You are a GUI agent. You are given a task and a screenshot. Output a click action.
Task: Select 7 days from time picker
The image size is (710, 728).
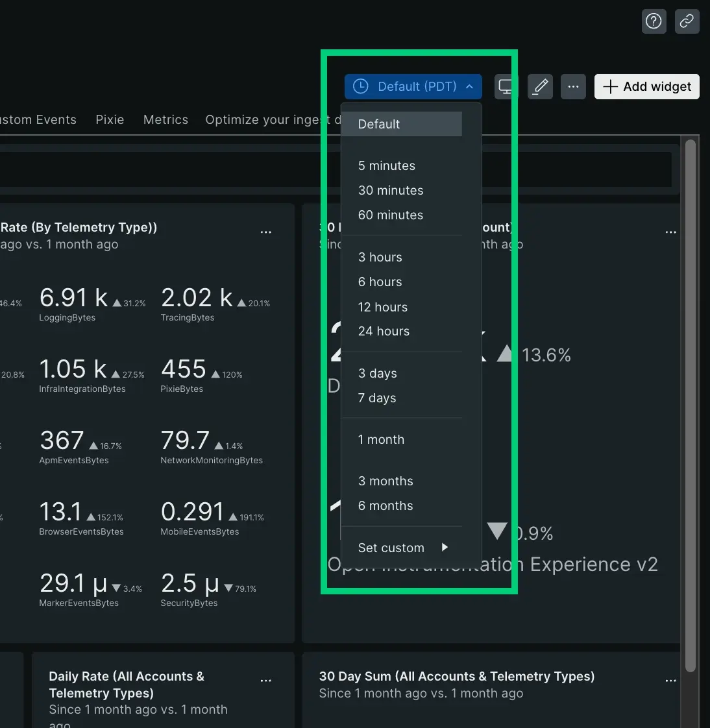[377, 398]
